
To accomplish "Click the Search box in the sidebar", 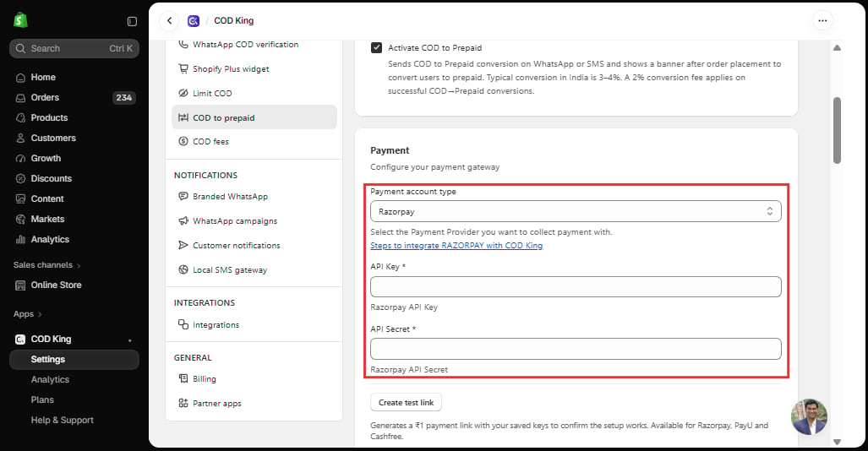I will (74, 49).
